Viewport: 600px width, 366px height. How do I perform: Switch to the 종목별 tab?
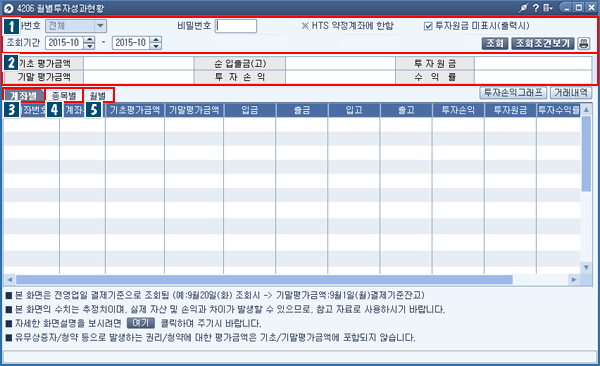64,96
